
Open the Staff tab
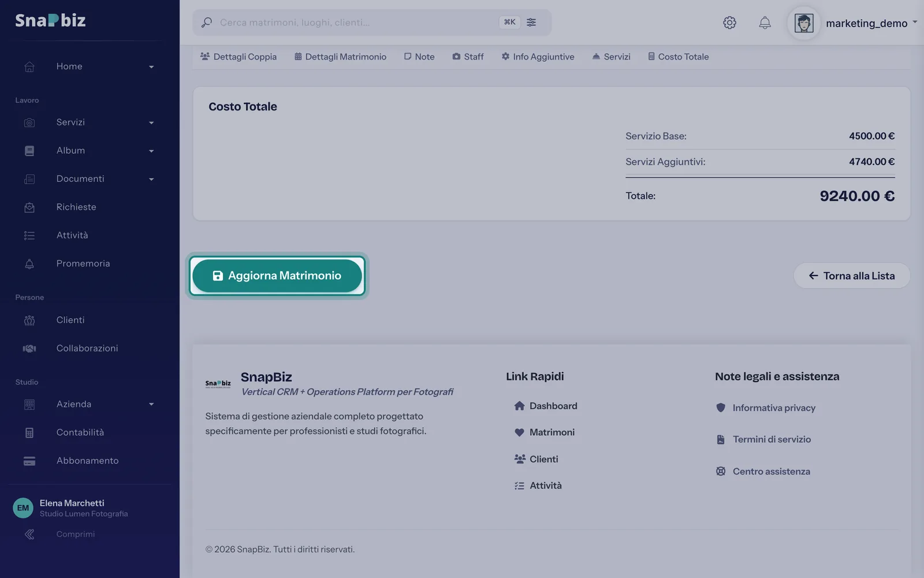(x=468, y=57)
